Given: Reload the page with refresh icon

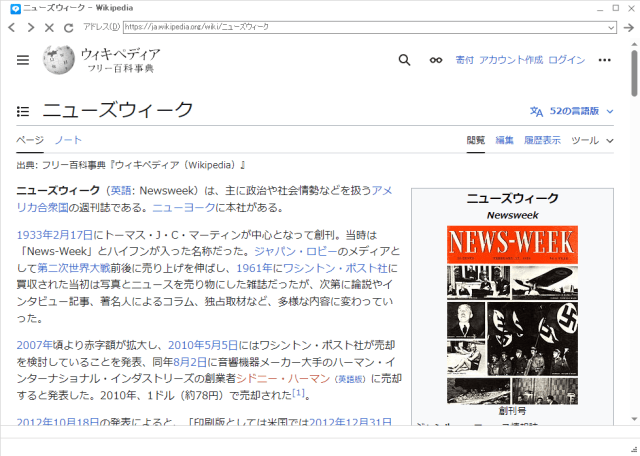Looking at the screenshot, I should [x=69, y=27].
